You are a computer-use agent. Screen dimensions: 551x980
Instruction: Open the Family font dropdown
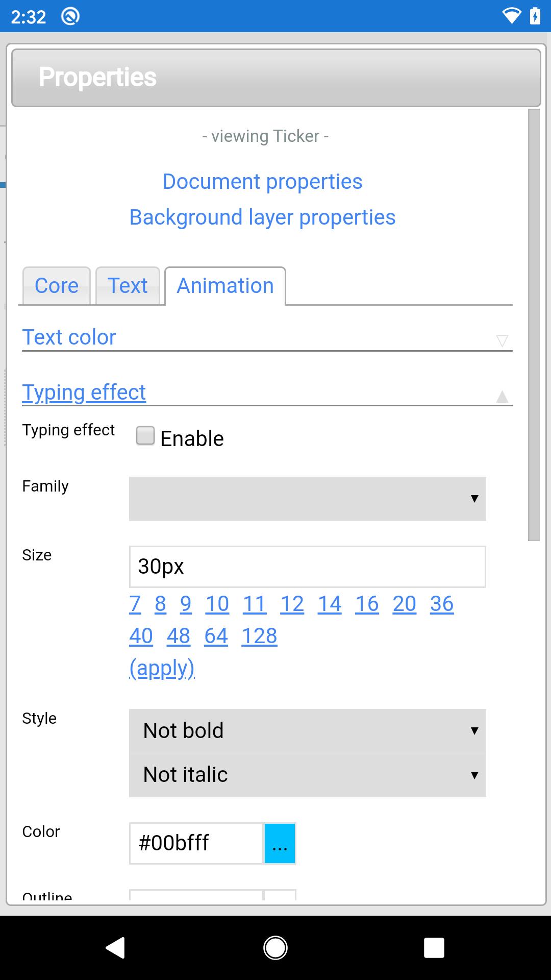308,499
